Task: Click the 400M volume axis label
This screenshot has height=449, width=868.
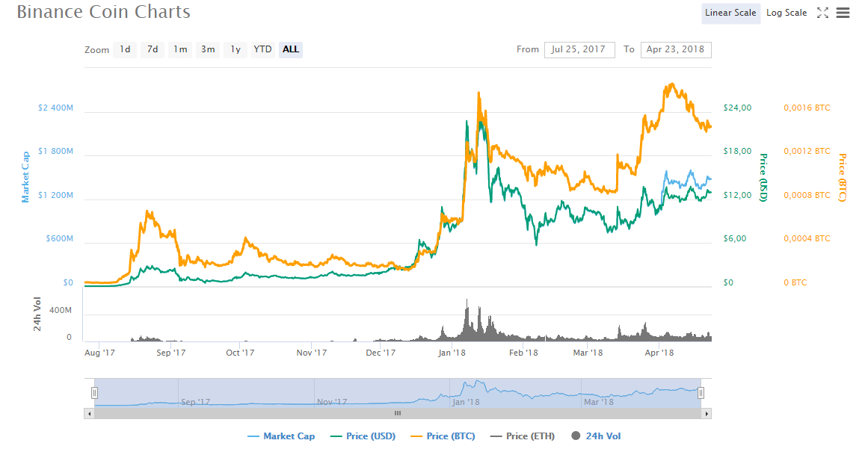Action: 61,311
